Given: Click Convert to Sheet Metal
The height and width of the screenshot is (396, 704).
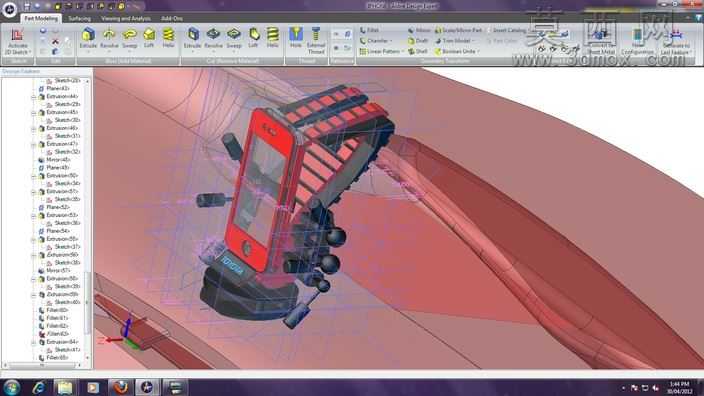Looking at the screenshot, I should coord(601,42).
